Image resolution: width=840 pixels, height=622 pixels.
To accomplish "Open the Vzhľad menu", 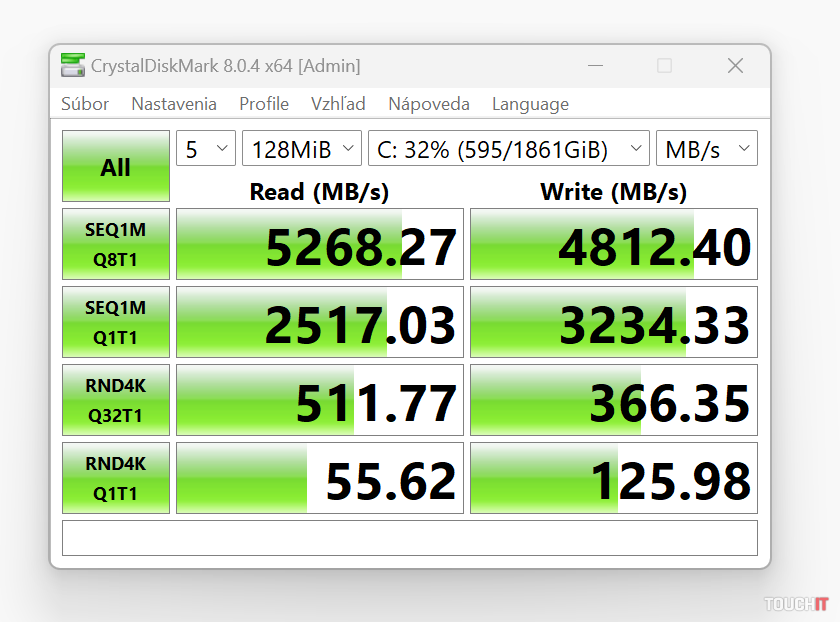I will click(x=338, y=104).
